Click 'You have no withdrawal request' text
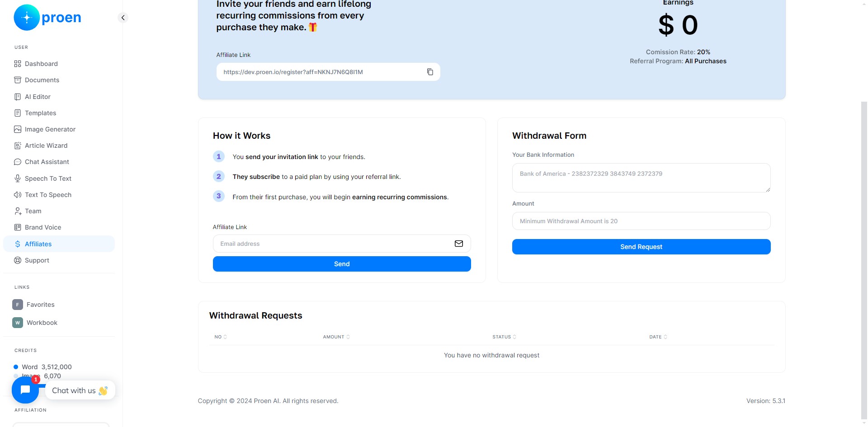 tap(491, 355)
